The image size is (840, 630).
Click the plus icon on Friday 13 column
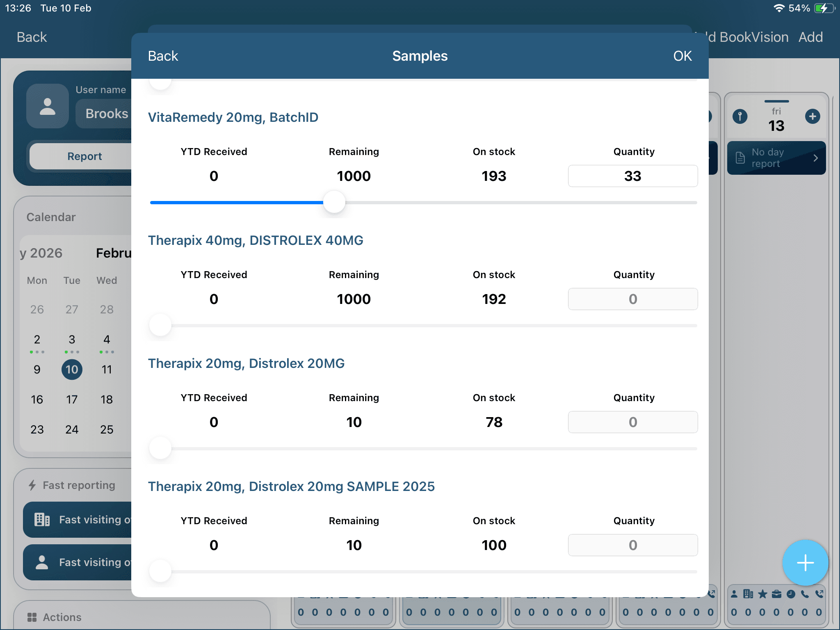pyautogui.click(x=812, y=116)
